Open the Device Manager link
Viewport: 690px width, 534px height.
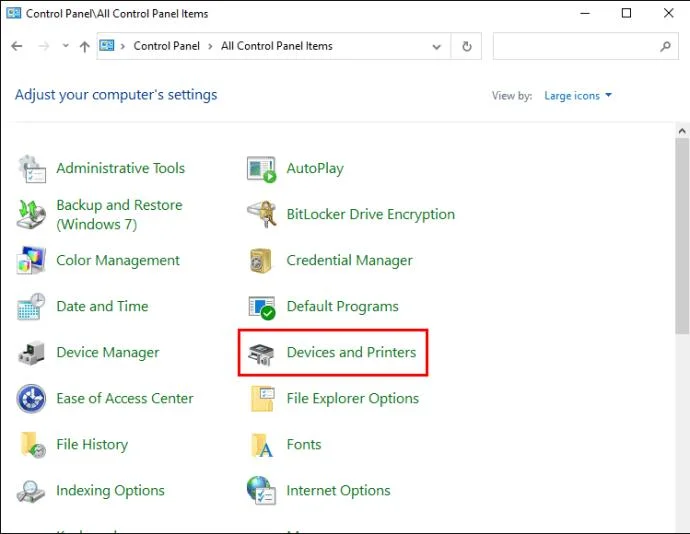(x=108, y=353)
